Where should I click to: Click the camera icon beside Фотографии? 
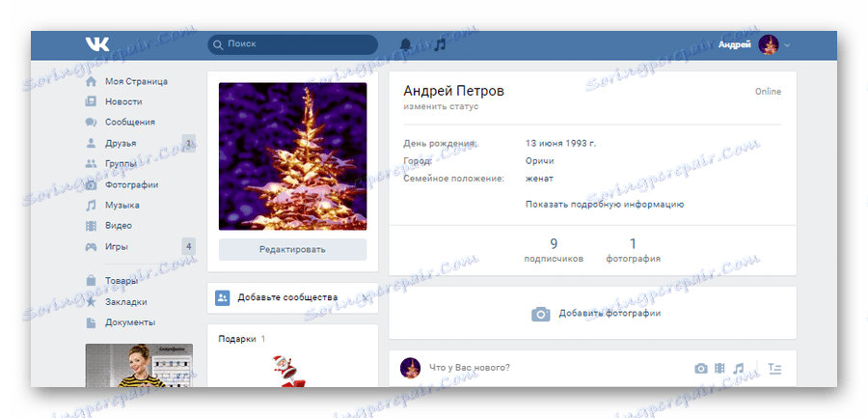(92, 184)
